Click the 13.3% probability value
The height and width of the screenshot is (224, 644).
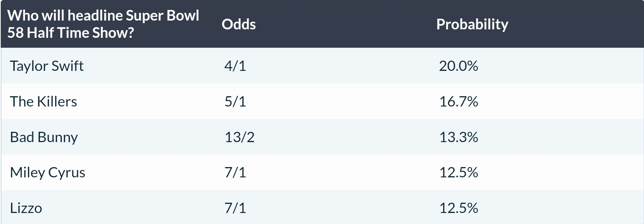point(458,137)
